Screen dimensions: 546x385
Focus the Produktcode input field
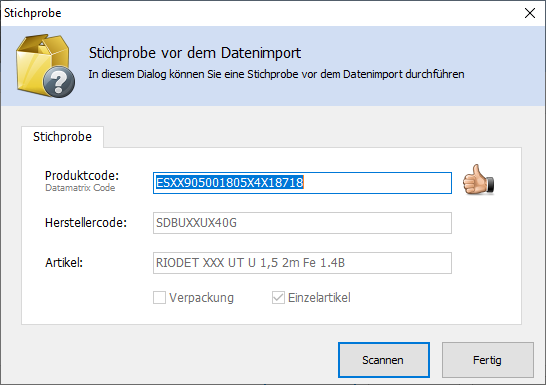[x=302, y=183]
